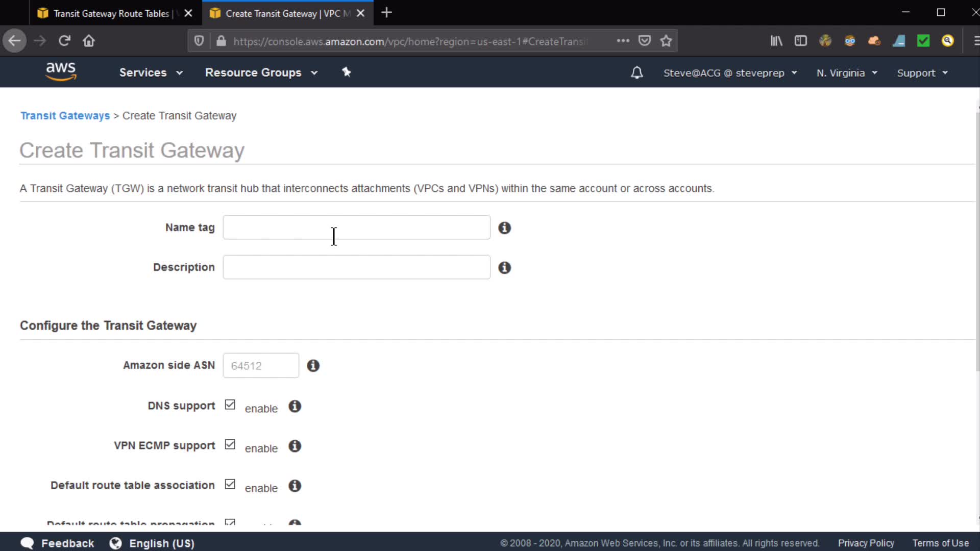The image size is (980, 551).
Task: Click the Transit Gateways breadcrumb link
Action: pos(65,116)
